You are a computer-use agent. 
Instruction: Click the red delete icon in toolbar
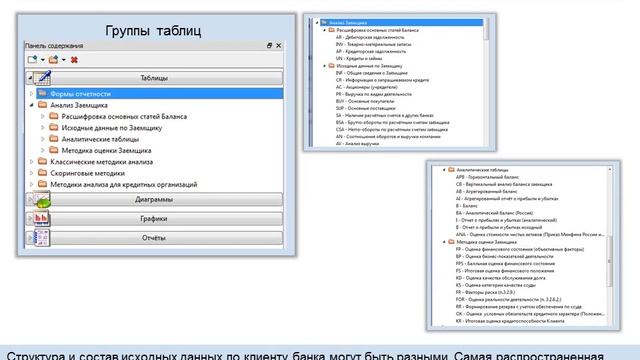[74, 60]
